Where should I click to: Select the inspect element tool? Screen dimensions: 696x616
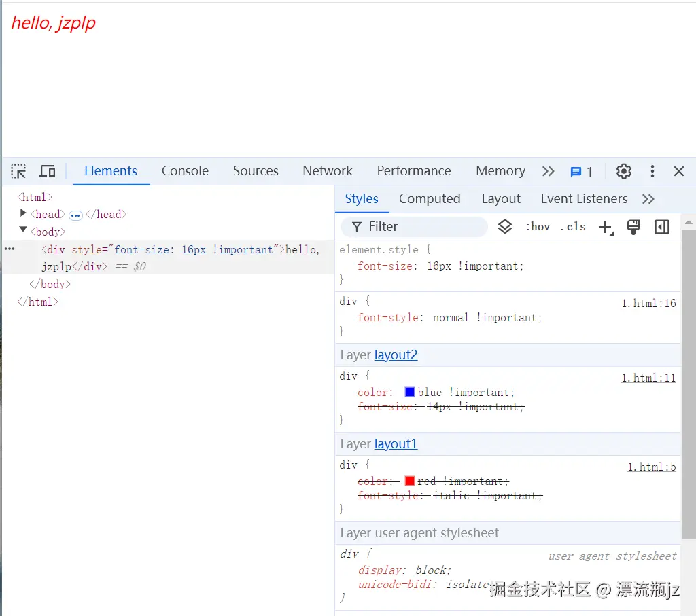coord(18,171)
